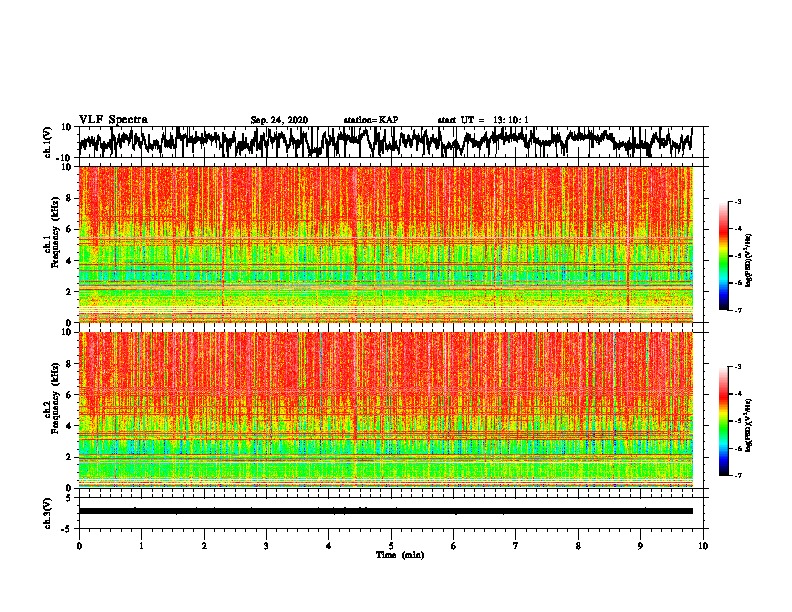The height and width of the screenshot is (612, 792).
Task: Click the log(PSD) label beside ch.1 color bar
Action: (x=749, y=261)
